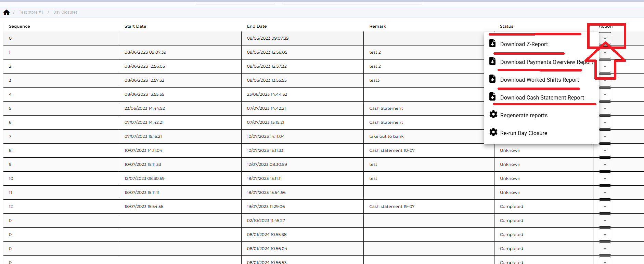This screenshot has width=644, height=264.
Task: Expand action dropdown for sequence 10 row
Action: point(605,179)
